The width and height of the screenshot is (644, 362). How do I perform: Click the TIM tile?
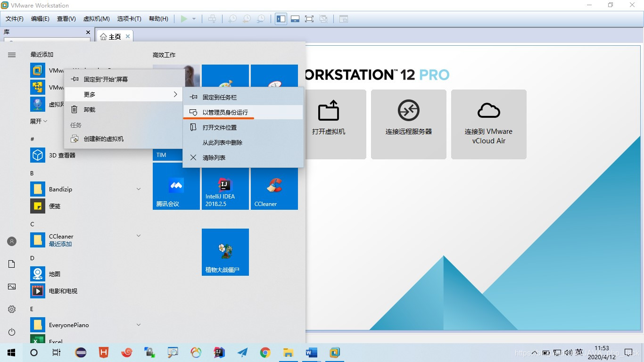[x=167, y=155]
